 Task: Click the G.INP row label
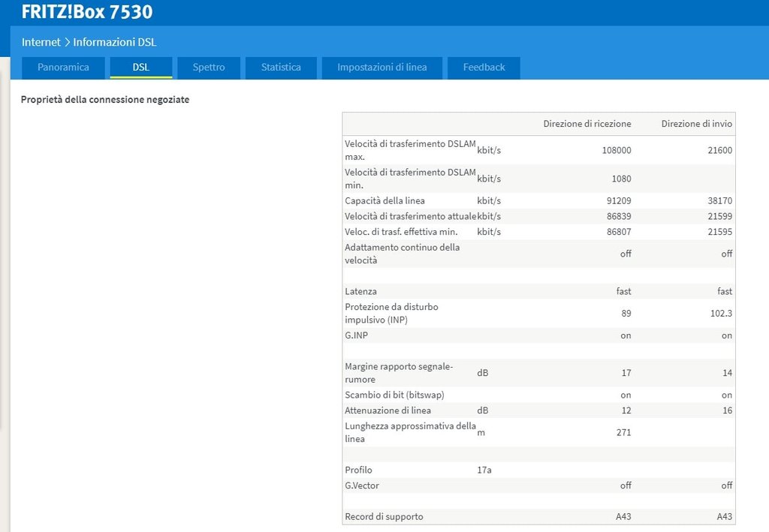pos(357,335)
